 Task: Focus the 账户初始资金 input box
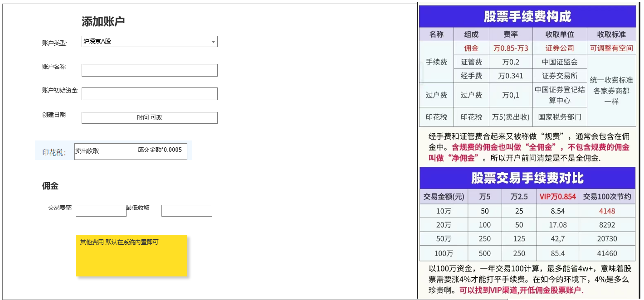click(149, 94)
